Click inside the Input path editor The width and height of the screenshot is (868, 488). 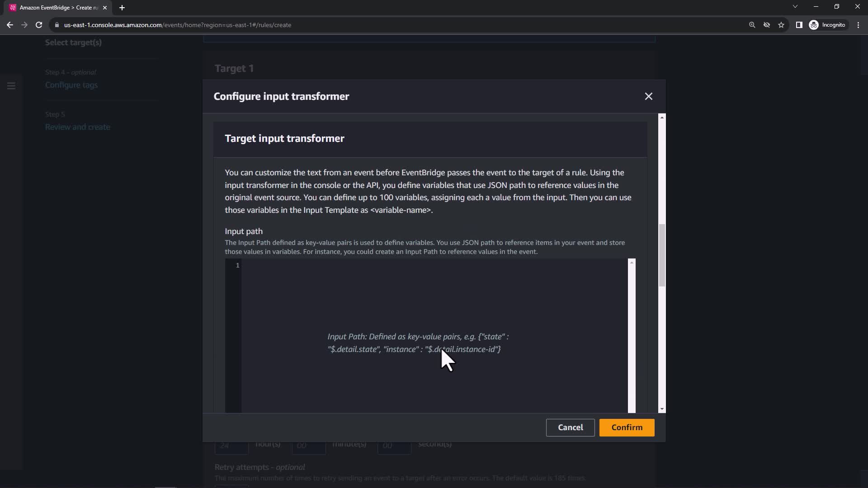pyautogui.click(x=434, y=298)
